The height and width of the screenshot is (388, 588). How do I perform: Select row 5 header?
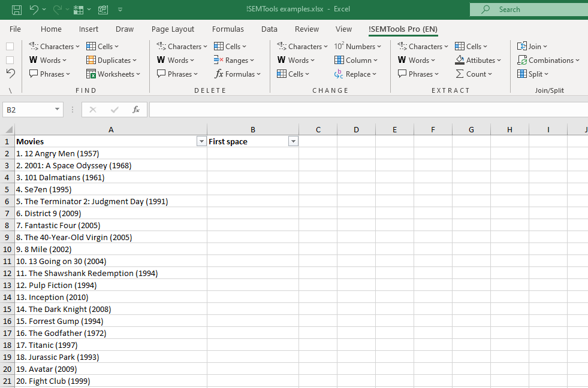tap(7, 189)
